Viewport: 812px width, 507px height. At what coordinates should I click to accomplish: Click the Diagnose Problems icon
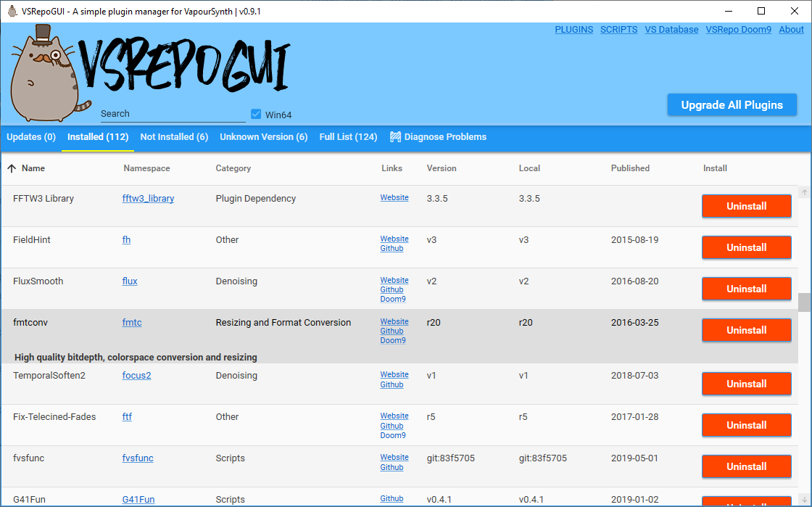coord(395,136)
